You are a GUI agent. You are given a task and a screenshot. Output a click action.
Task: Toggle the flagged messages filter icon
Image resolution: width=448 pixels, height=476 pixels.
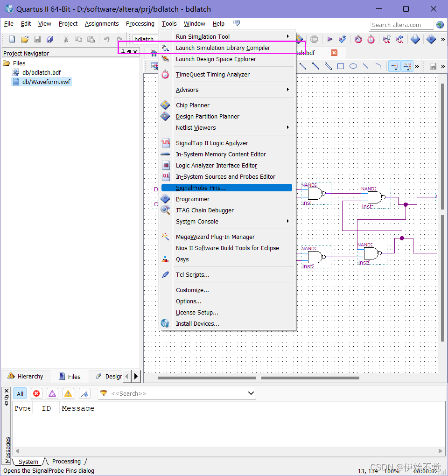(84, 394)
